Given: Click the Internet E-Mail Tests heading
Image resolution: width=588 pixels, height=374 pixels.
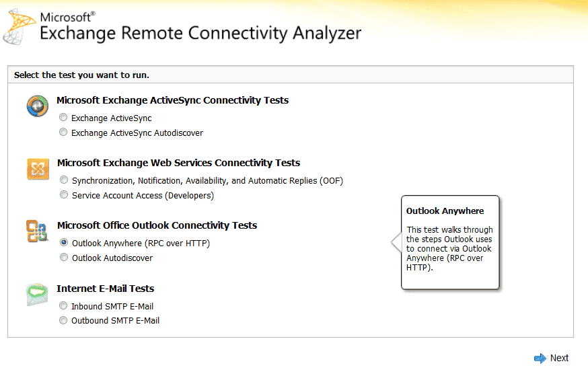Looking at the screenshot, I should [106, 289].
